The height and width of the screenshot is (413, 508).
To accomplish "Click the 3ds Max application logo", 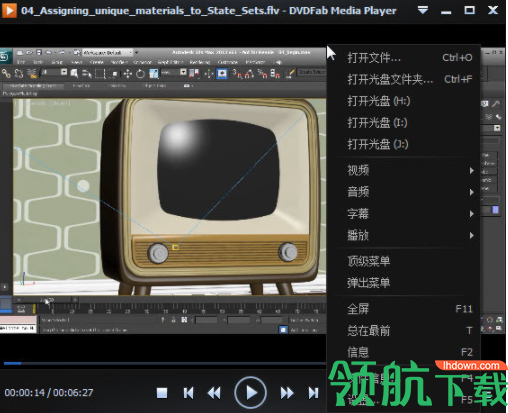I will tap(5, 56).
